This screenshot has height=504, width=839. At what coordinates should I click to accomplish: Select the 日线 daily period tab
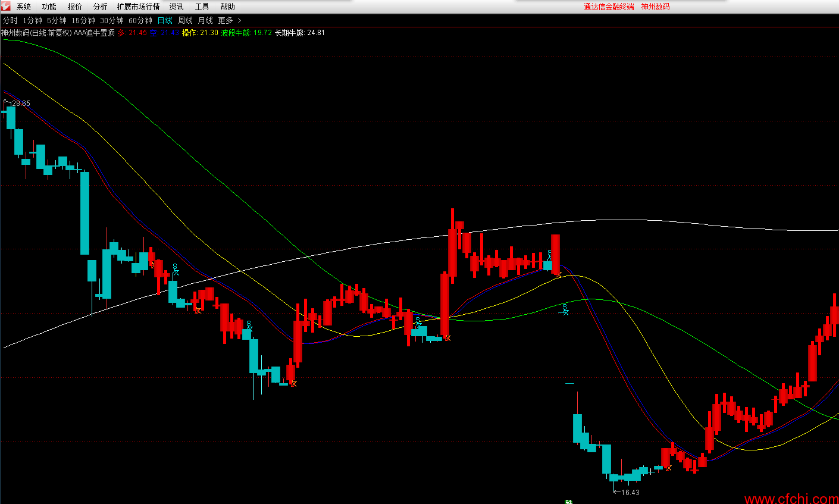[165, 20]
